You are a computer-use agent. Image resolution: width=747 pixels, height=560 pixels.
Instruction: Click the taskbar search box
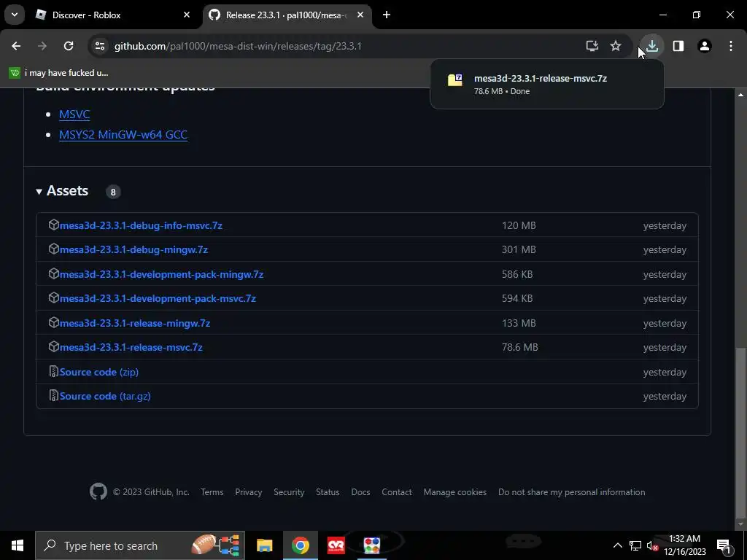tap(140, 545)
